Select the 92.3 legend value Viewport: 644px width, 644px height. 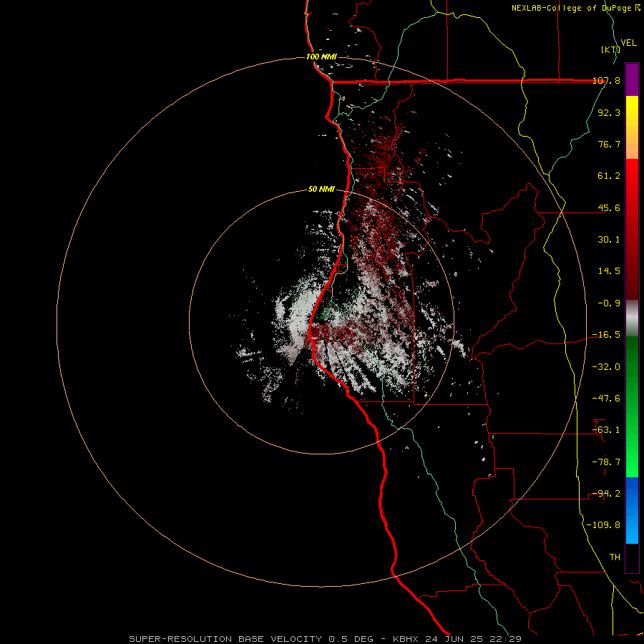click(609, 112)
